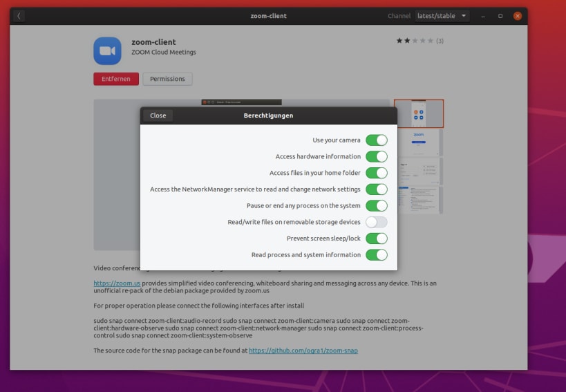Click the zoom-client camera app icon
The width and height of the screenshot is (566, 392).
108,51
